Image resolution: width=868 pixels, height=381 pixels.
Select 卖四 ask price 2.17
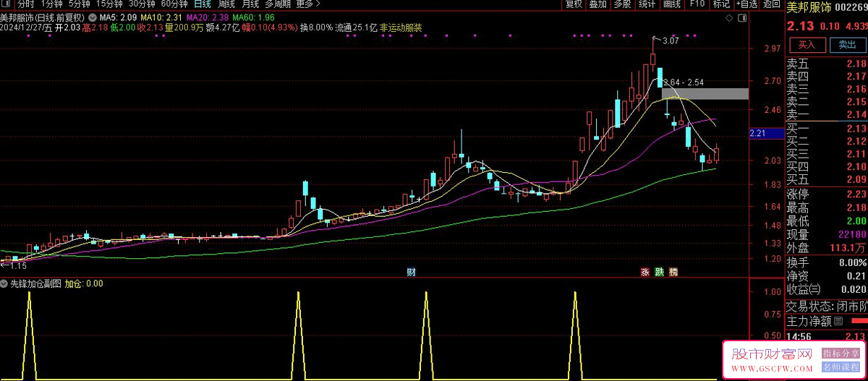pyautogui.click(x=827, y=76)
